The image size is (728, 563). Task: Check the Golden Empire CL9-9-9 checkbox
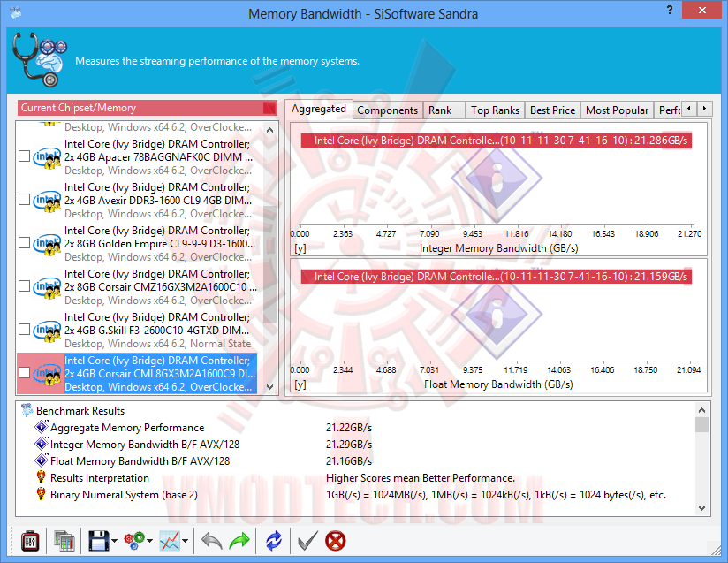coord(24,242)
